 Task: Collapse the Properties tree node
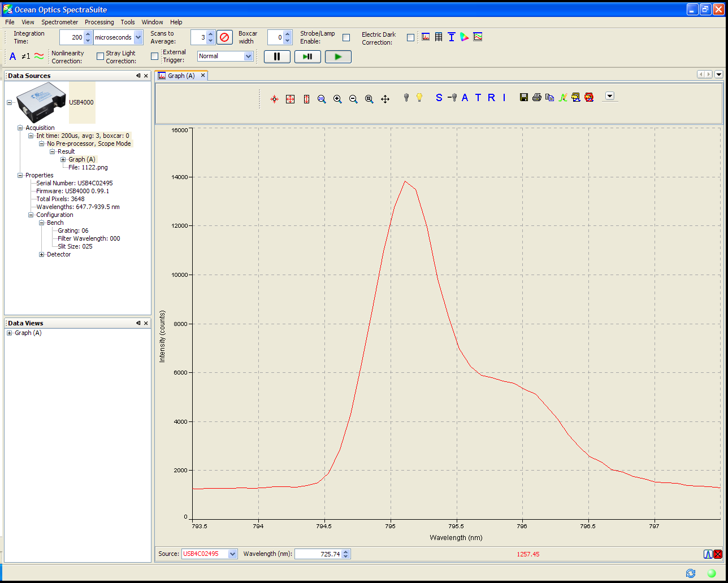(20, 175)
